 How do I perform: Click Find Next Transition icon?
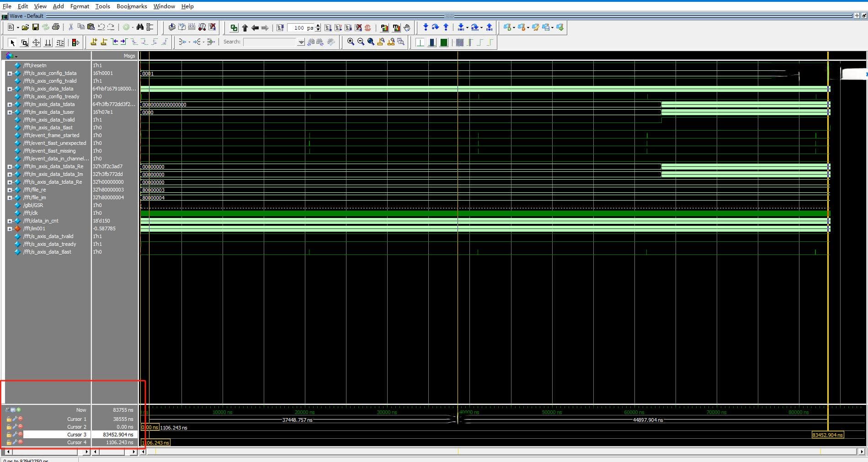click(124, 42)
